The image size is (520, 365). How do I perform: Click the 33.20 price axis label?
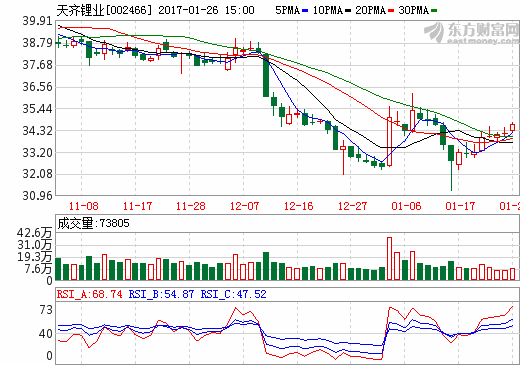coord(37,153)
